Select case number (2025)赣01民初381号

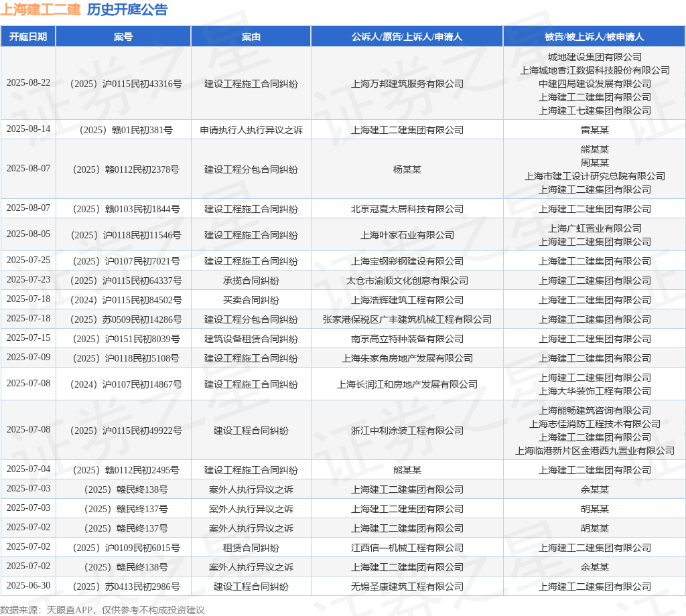pos(126,130)
